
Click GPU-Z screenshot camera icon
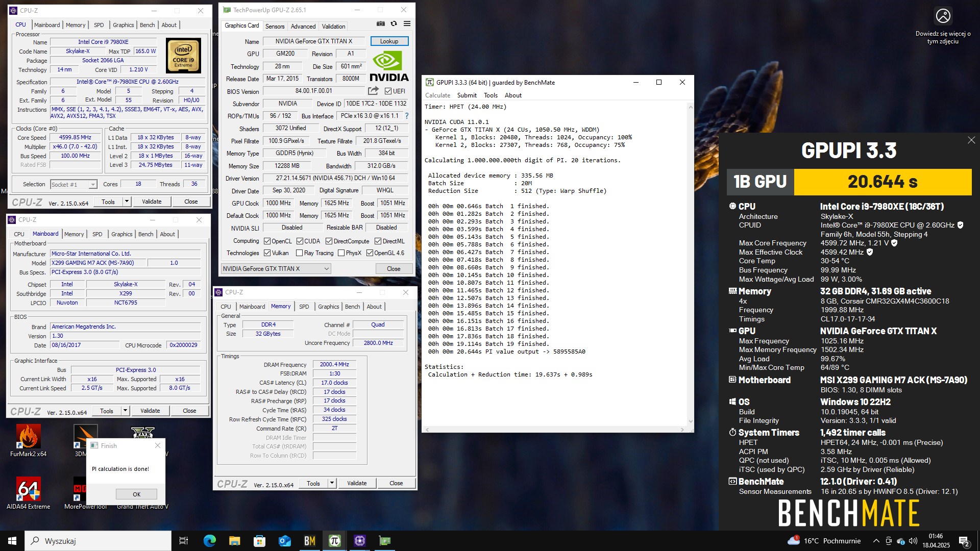(380, 23)
